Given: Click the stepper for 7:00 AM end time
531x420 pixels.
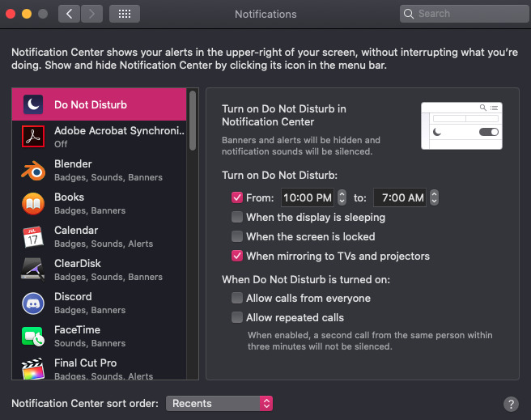Looking at the screenshot, I should click(x=434, y=197).
